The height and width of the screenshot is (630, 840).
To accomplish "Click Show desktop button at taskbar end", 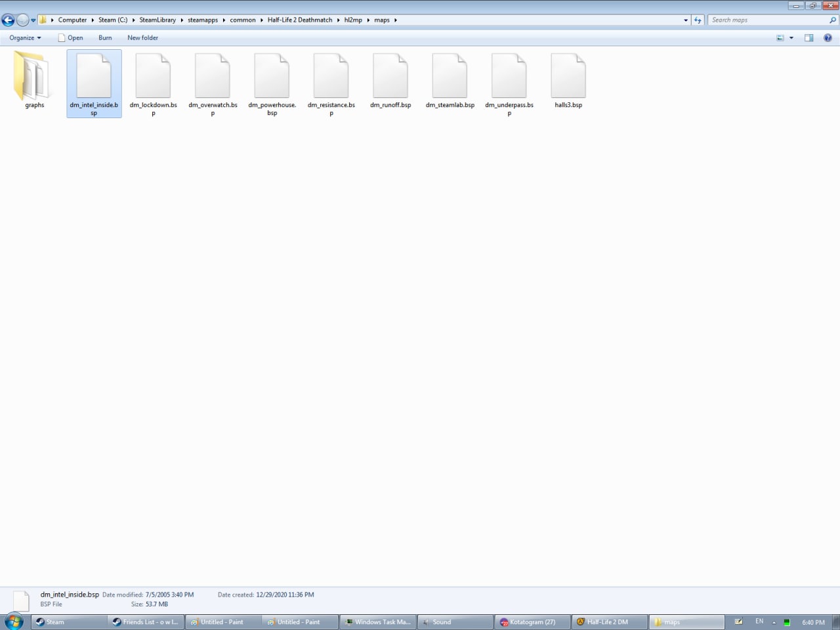I will tap(836, 622).
